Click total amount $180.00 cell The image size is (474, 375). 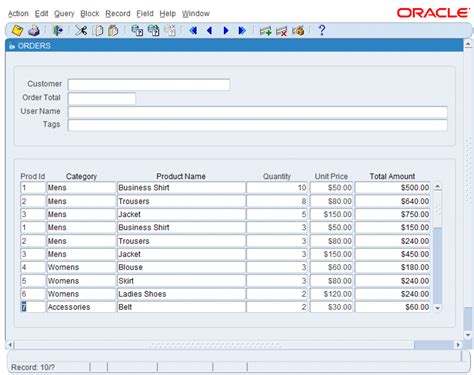coord(392,267)
